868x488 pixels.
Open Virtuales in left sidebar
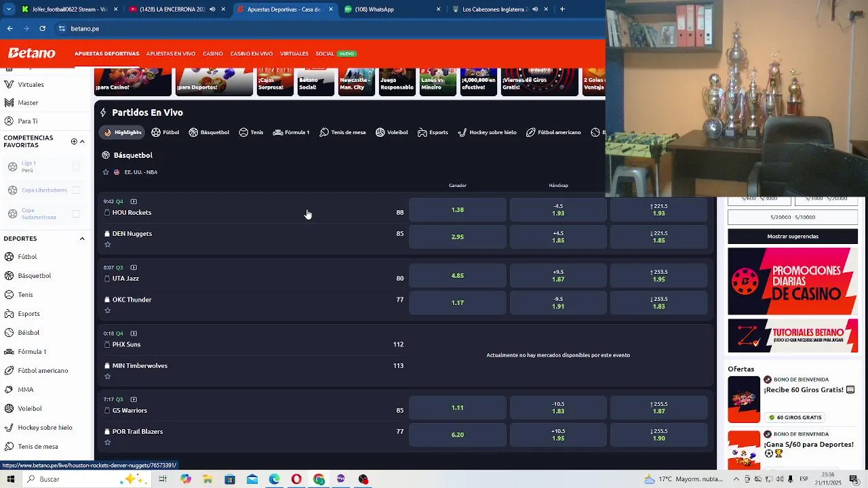31,85
